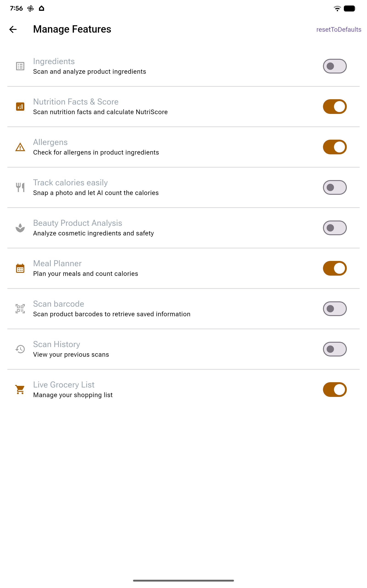367x588 pixels.
Task: Turn on Scan History
Action: point(335,349)
